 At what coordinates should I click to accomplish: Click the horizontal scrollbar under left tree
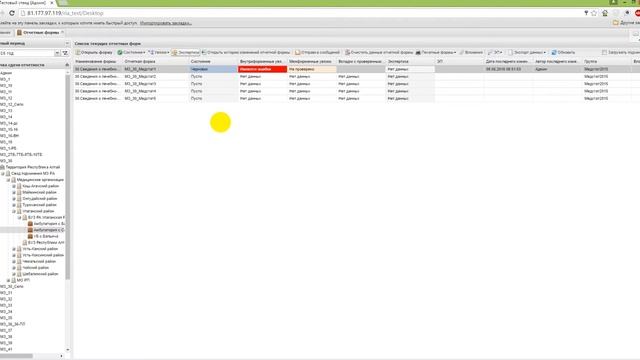[16, 356]
